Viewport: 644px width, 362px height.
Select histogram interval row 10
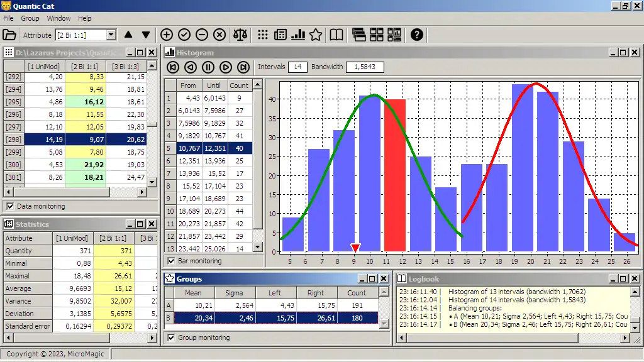click(x=208, y=211)
